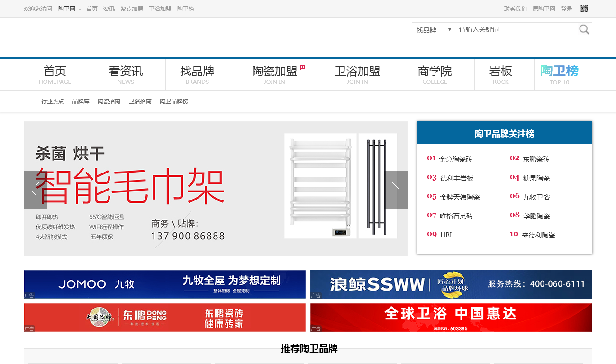Click the 推荐陶卫品牌 section heading

click(x=309, y=349)
